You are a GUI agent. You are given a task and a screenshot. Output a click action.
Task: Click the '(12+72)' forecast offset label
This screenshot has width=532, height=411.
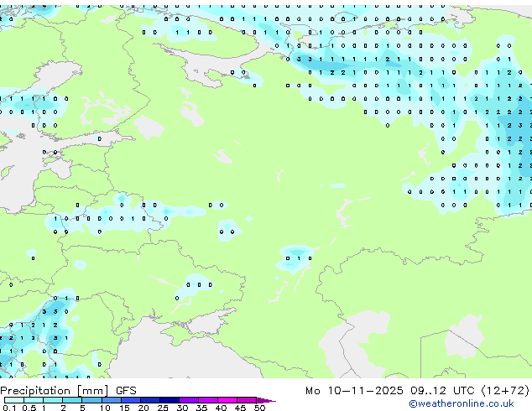tap(505, 391)
